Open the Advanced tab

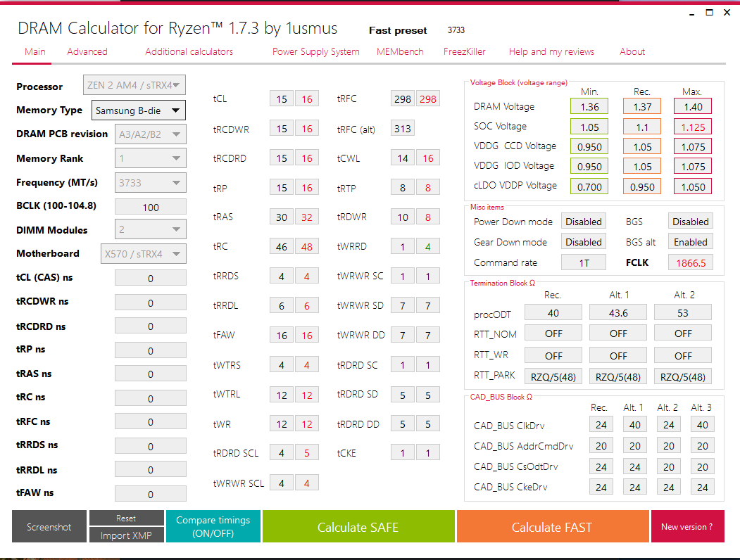coord(87,52)
